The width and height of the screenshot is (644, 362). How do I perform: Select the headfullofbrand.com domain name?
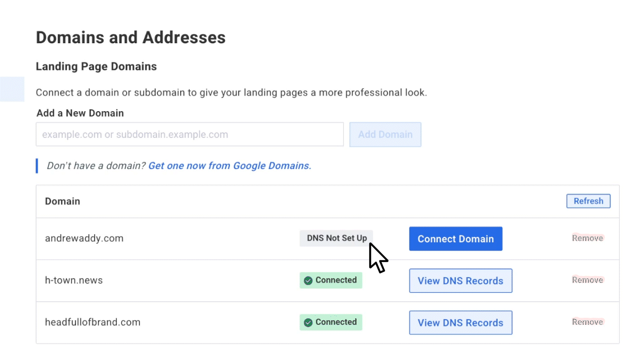pyautogui.click(x=93, y=322)
